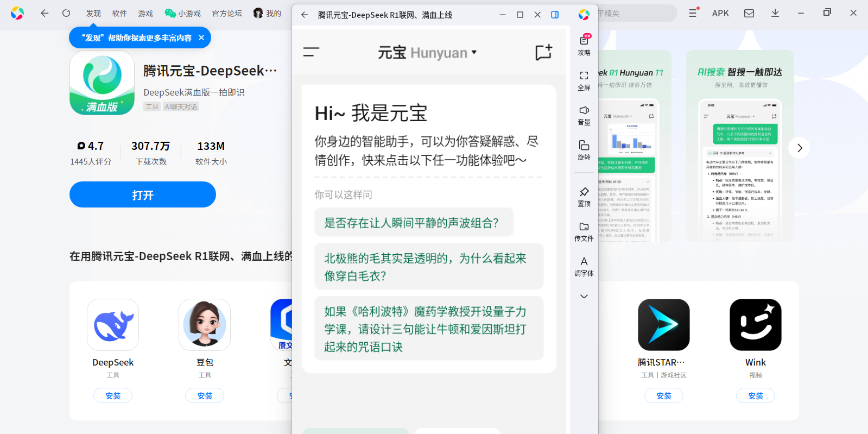The image size is (868, 434).
Task: Go back in the 元宝 emulator window
Action: click(305, 15)
